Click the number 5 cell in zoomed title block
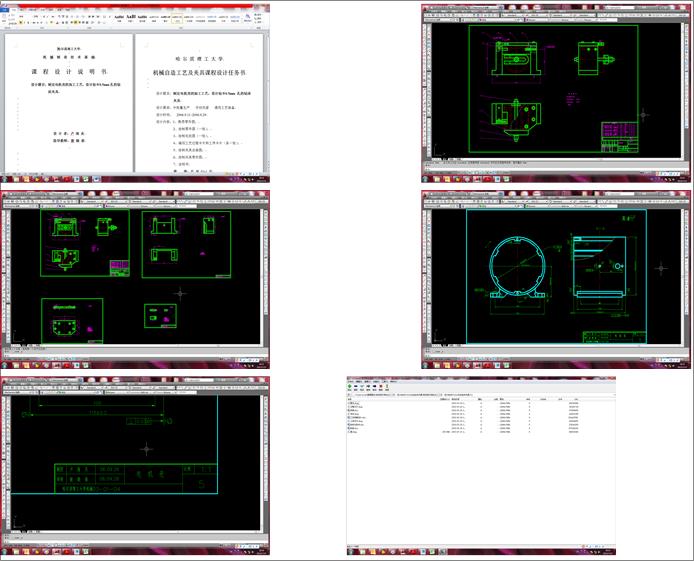 pyautogui.click(x=200, y=484)
